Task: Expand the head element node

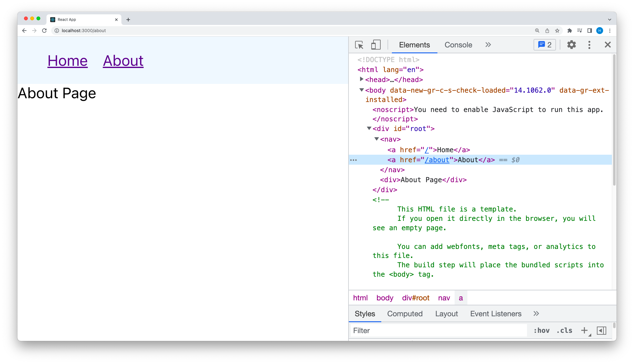Action: pyautogui.click(x=362, y=80)
